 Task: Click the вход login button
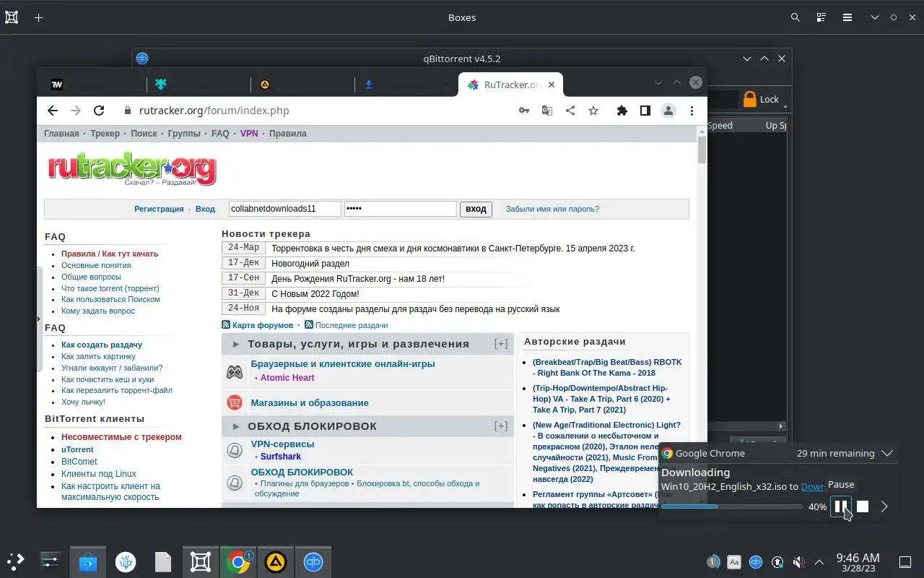click(476, 209)
